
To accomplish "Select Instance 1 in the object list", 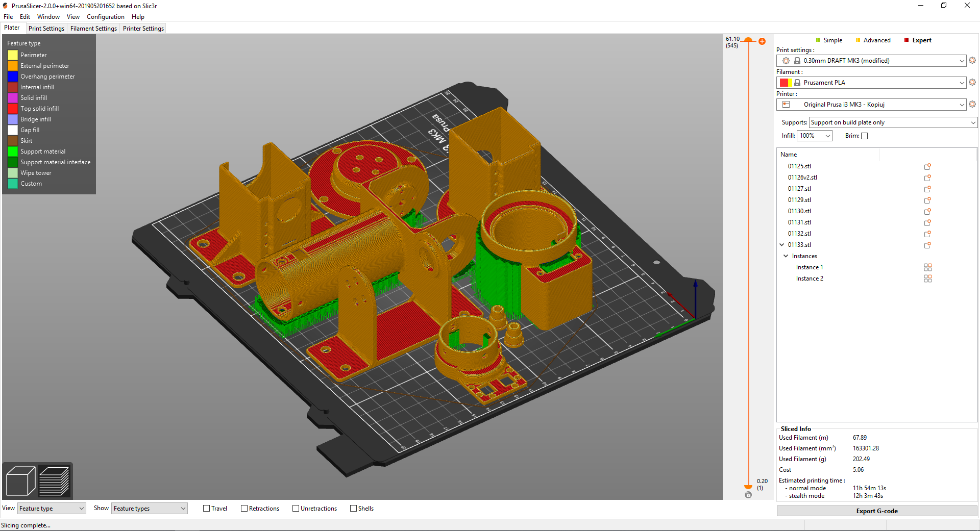I will 810,267.
